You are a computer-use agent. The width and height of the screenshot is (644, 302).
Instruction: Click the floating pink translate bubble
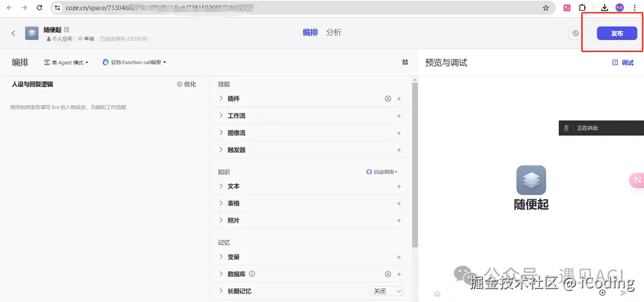coord(637,180)
